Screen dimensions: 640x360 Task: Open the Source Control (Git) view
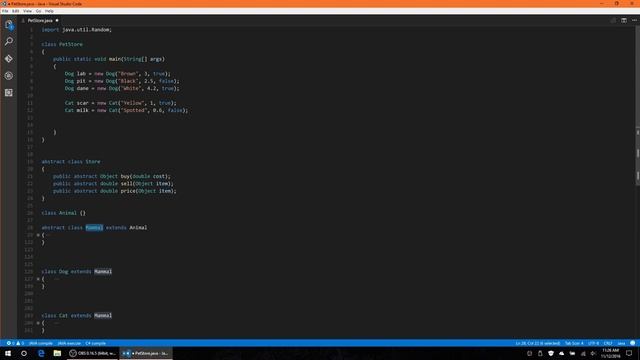9,59
